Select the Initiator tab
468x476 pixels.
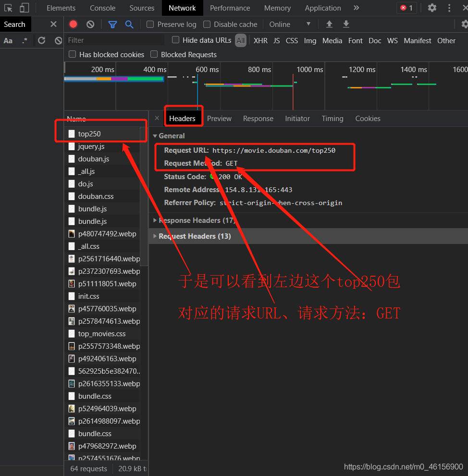(x=297, y=118)
